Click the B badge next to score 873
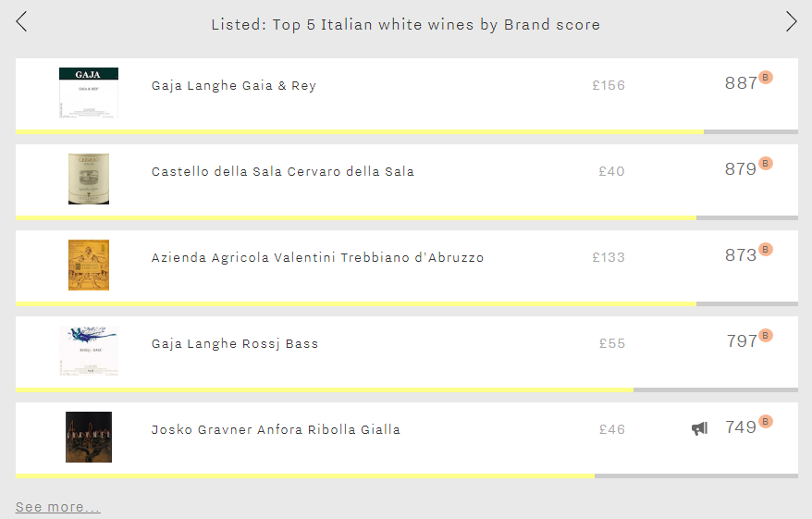 pos(766,249)
